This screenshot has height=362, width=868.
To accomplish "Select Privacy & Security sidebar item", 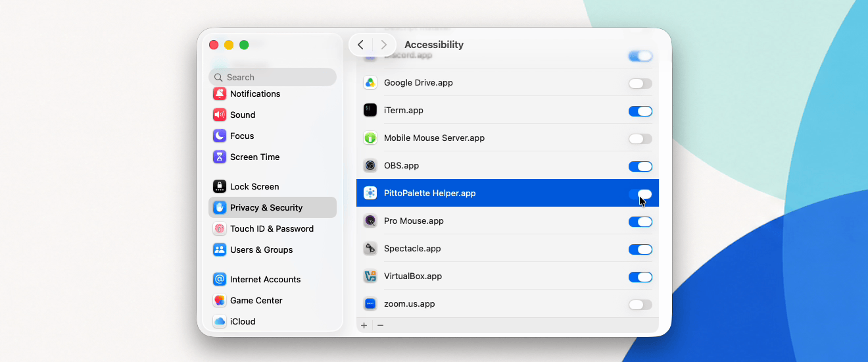I will click(272, 207).
